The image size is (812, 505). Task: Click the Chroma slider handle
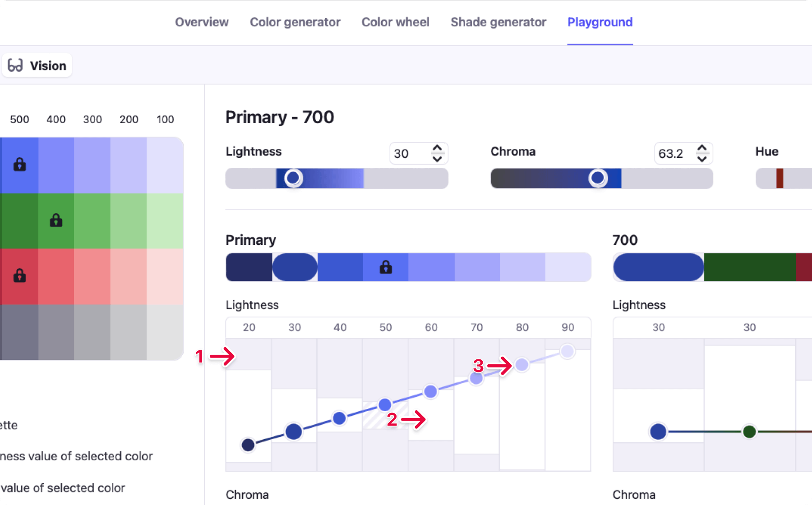[598, 178]
